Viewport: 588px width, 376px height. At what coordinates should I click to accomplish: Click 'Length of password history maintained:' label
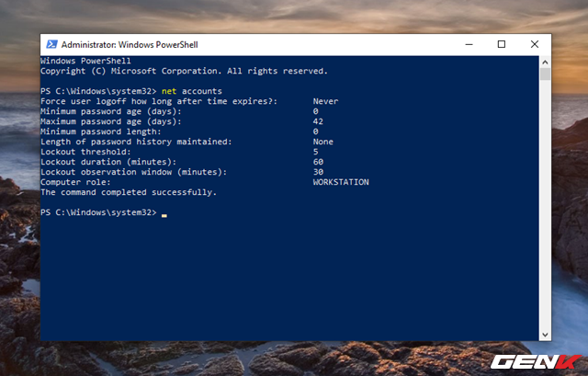coord(136,142)
